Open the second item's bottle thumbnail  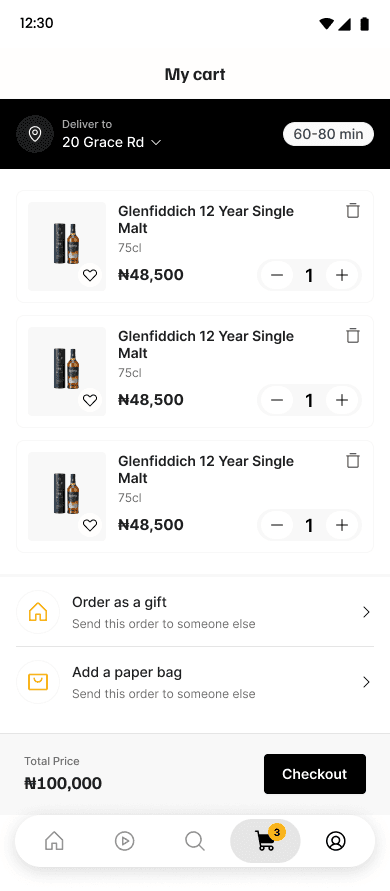tap(67, 371)
